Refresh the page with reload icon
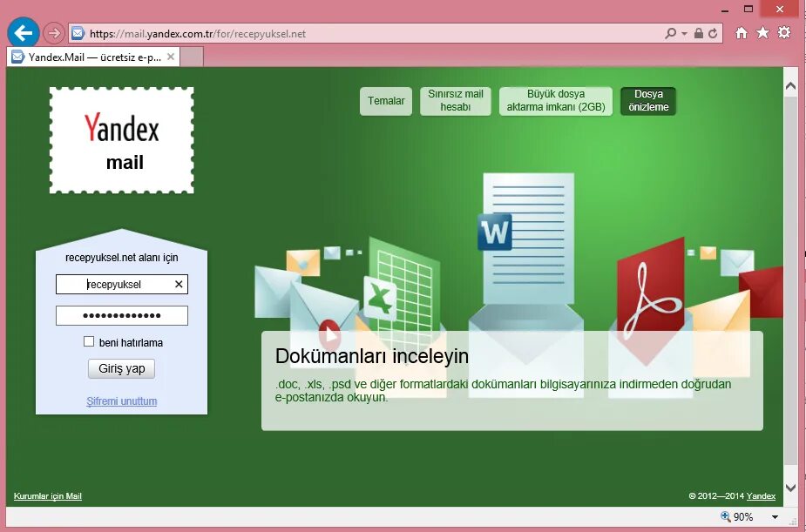 (x=713, y=33)
